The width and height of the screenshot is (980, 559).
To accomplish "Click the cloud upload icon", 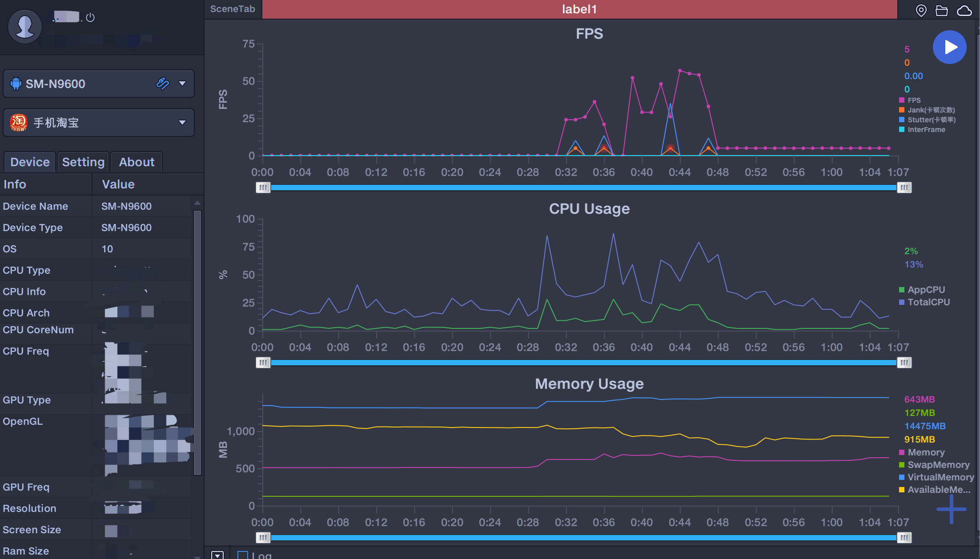I will 964,10.
